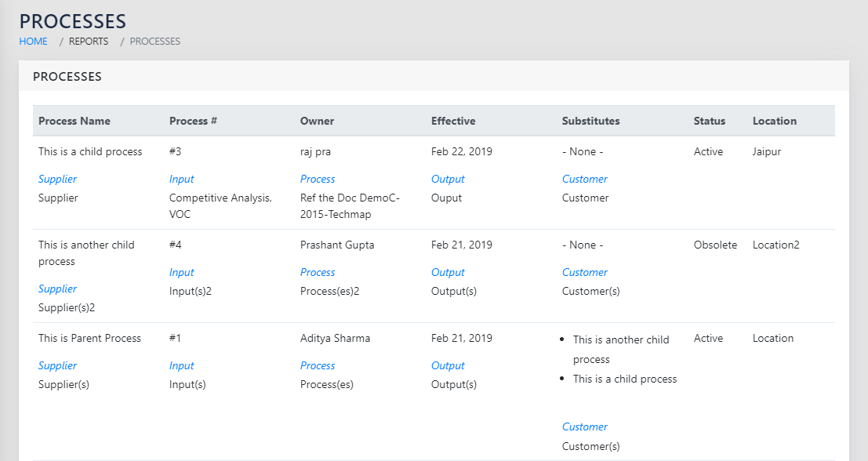Click Input link above Input(s)2
The height and width of the screenshot is (461, 868).
tap(181, 272)
